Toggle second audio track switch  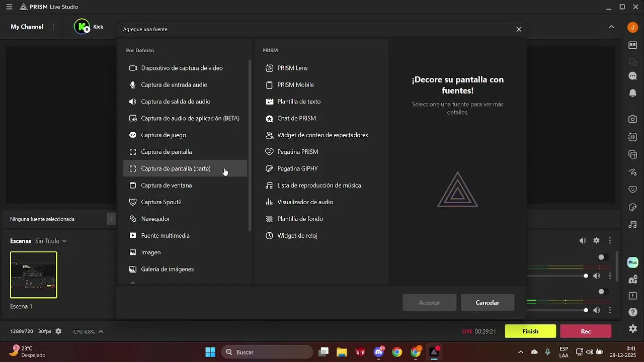point(603,292)
